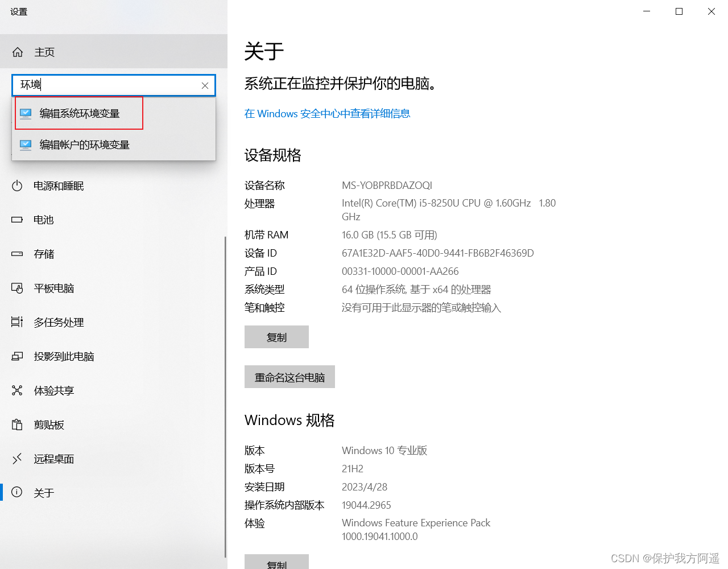Click product ID 00331-10000-00001-AA266

(x=400, y=271)
